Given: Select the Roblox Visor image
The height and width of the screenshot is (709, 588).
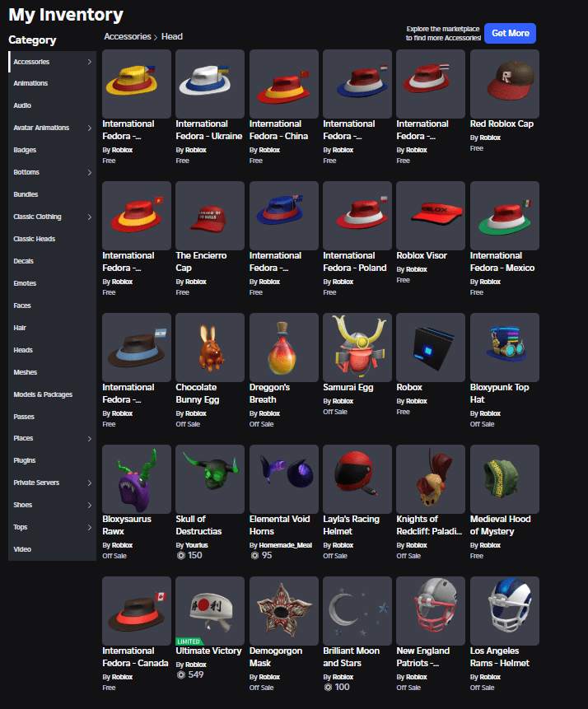Looking at the screenshot, I should tap(431, 216).
